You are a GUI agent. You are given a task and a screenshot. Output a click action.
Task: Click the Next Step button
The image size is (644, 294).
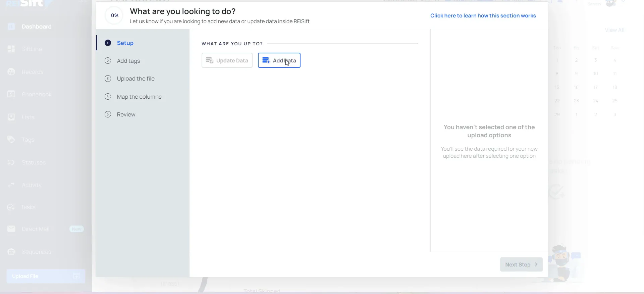(x=521, y=264)
